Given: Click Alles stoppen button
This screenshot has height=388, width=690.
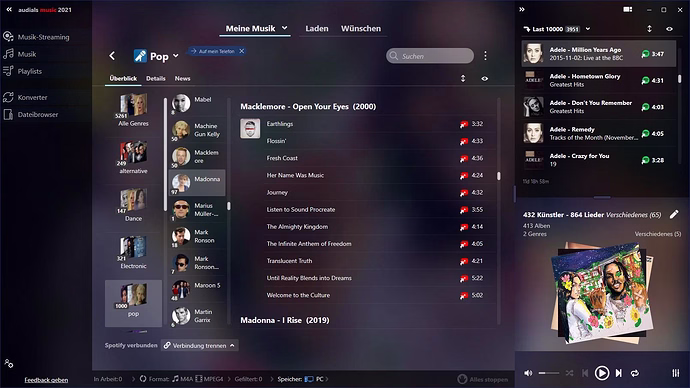Looking at the screenshot, I should click(483, 379).
